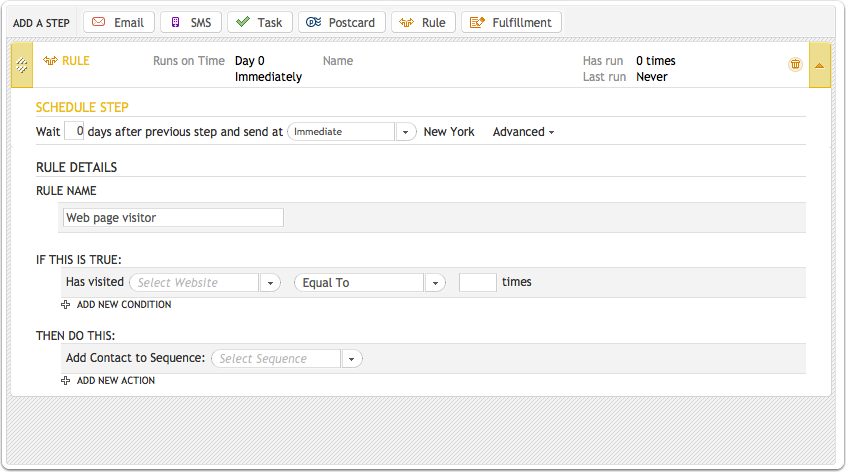Collapse the rule step with the up arrow

coord(820,65)
